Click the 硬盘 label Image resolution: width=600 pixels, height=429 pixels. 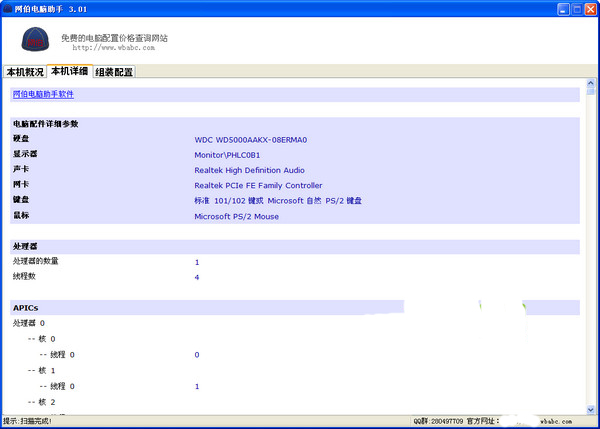[x=21, y=139]
